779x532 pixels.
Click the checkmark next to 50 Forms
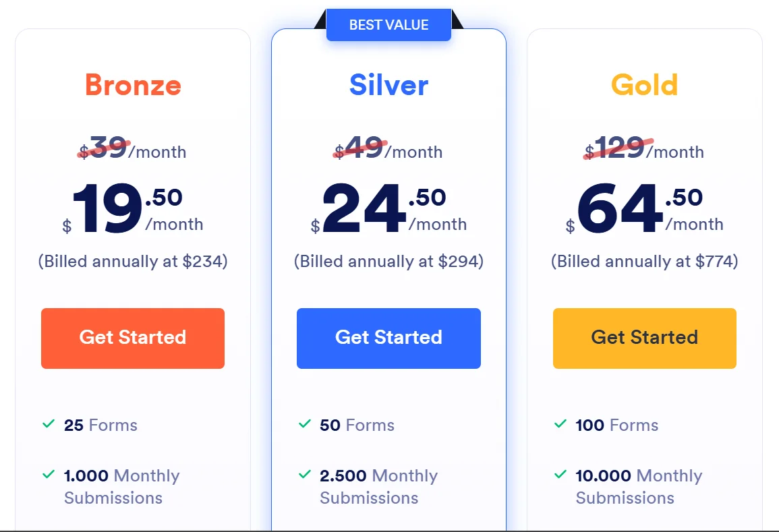305,424
